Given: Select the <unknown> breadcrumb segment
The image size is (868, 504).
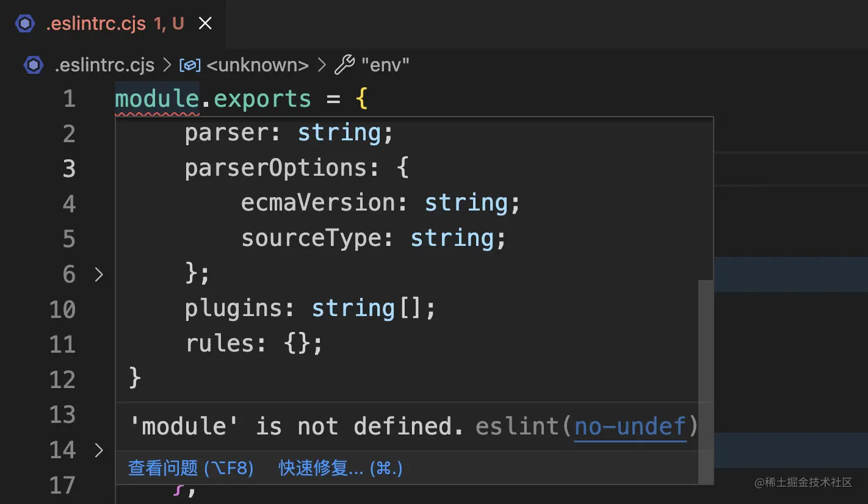Looking at the screenshot, I should (257, 65).
